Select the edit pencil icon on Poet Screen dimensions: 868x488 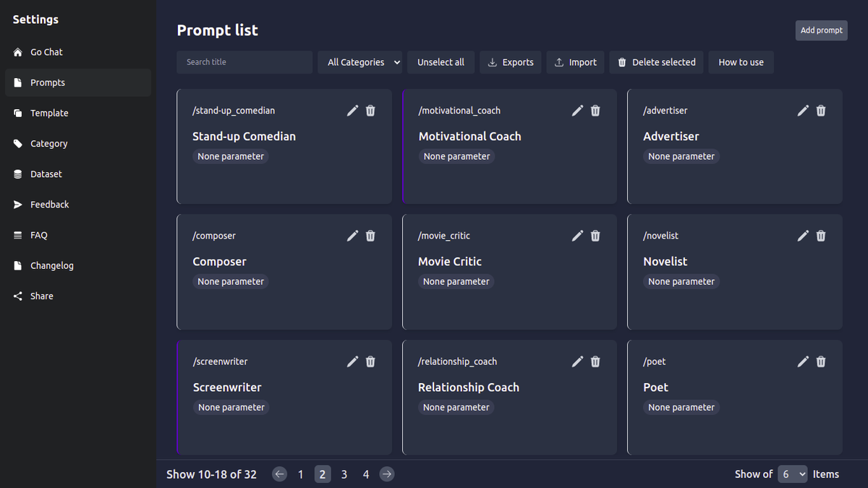pyautogui.click(x=803, y=361)
